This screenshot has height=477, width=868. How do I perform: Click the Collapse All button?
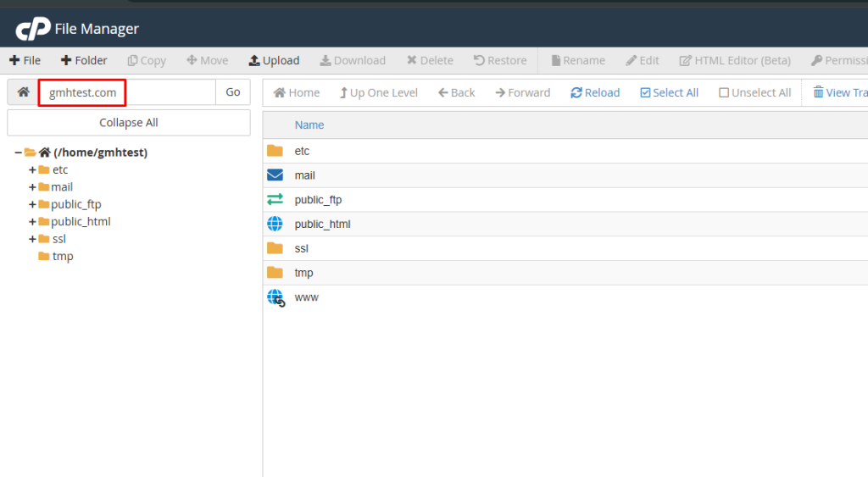[x=129, y=123]
